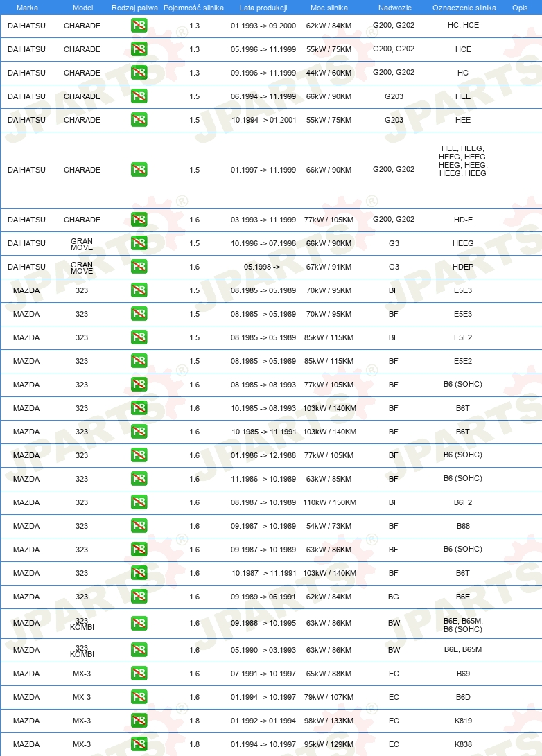This screenshot has width=542, height=756.
Task: Select the engine code B69 cell
Action: pyautogui.click(x=463, y=674)
